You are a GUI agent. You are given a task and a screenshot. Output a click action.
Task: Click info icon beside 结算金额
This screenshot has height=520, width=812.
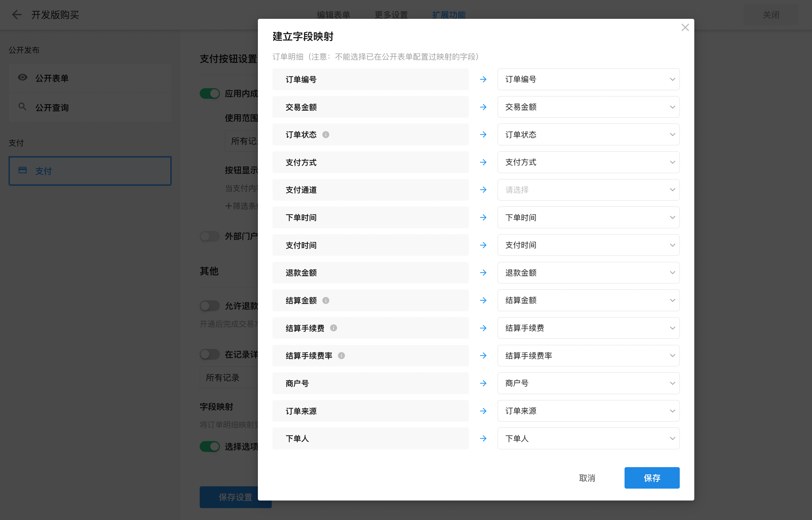tap(326, 300)
